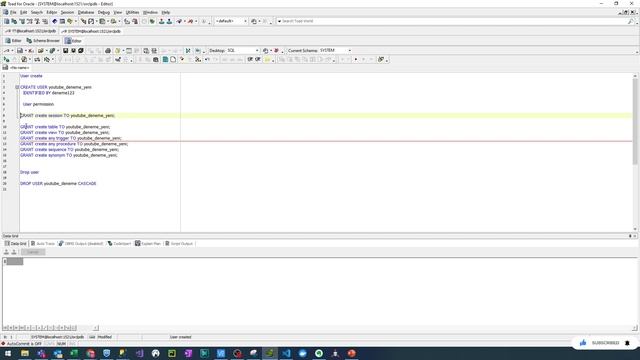The image size is (640, 360).
Task: Open the Windows Start menu
Action: pyautogui.click(x=8, y=353)
